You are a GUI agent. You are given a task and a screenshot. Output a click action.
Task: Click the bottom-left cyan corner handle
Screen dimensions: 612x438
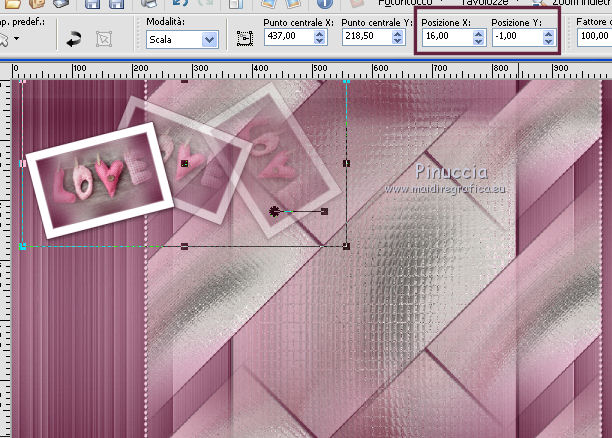[x=23, y=246]
